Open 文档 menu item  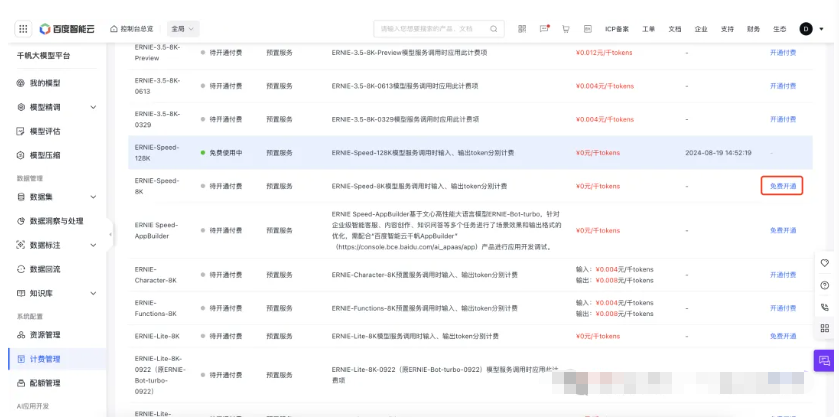click(x=675, y=29)
